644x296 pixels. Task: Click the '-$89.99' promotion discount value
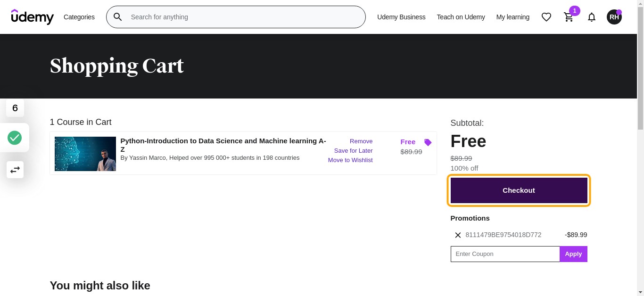pyautogui.click(x=576, y=235)
